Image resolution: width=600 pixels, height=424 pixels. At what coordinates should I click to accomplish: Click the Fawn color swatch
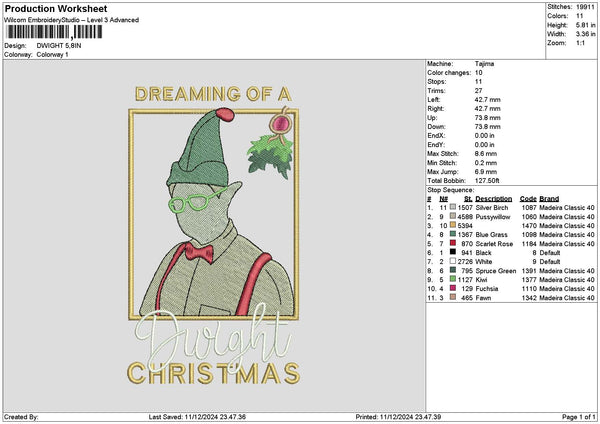pyautogui.click(x=453, y=297)
